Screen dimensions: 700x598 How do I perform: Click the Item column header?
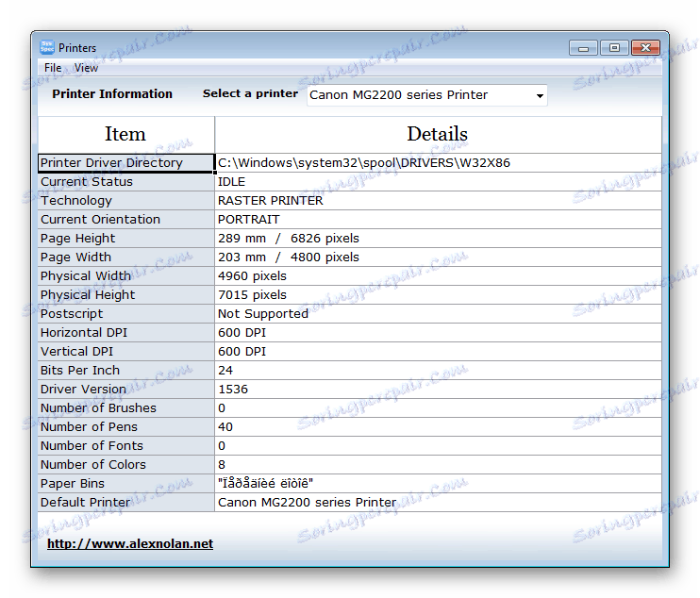125,134
